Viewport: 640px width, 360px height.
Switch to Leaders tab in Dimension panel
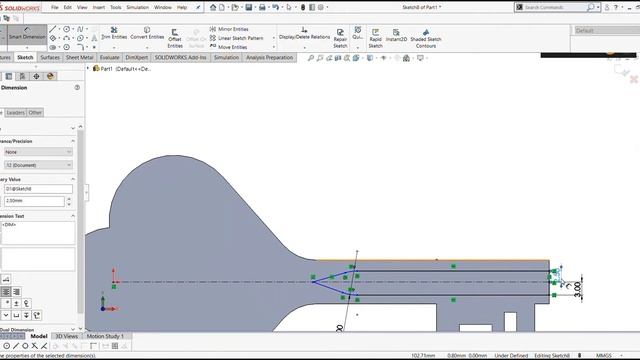[x=16, y=113]
